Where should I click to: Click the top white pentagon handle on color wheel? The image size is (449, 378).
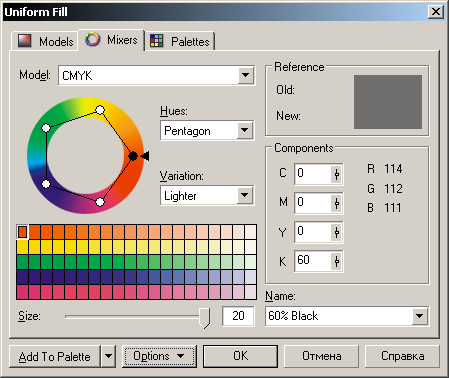click(x=100, y=110)
